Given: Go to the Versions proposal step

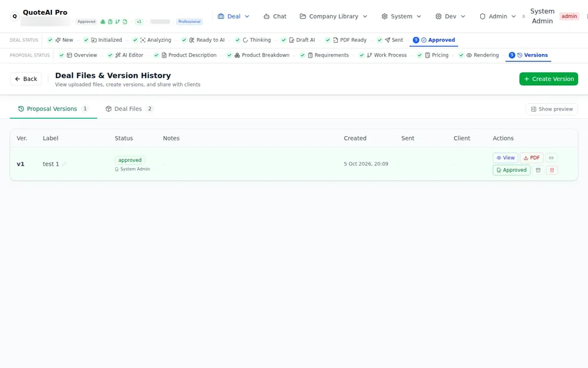Looking at the screenshot, I should click(x=529, y=55).
